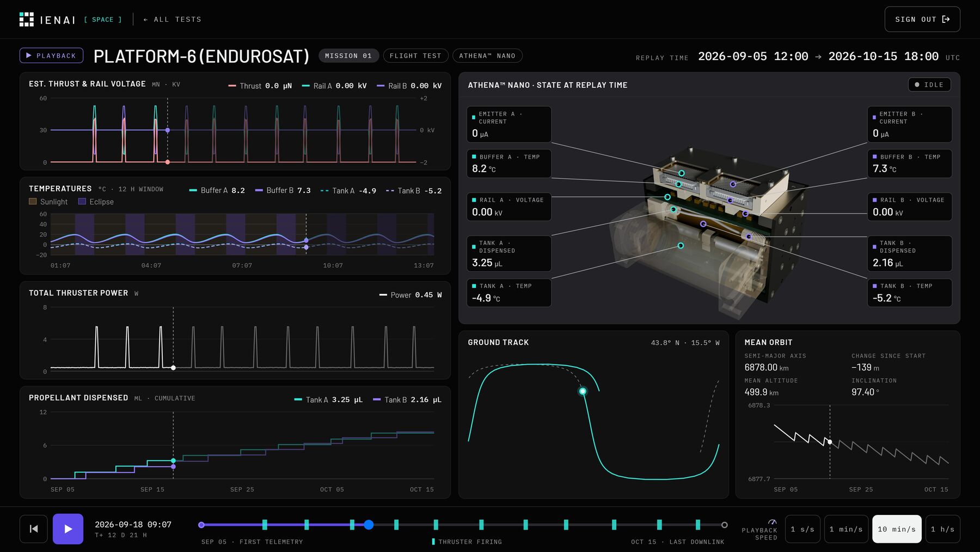Click the inclination value 97.40°
This screenshot has width=980, height=552.
(865, 392)
